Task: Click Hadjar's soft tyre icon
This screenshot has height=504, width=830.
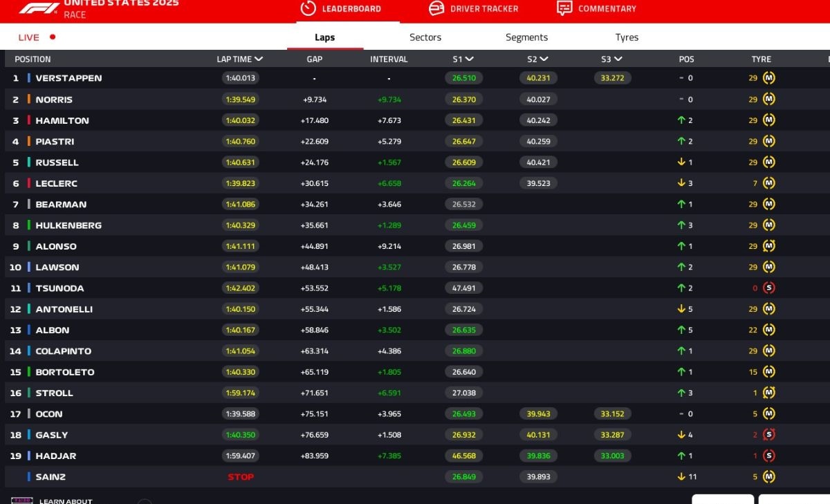Action: 768,456
